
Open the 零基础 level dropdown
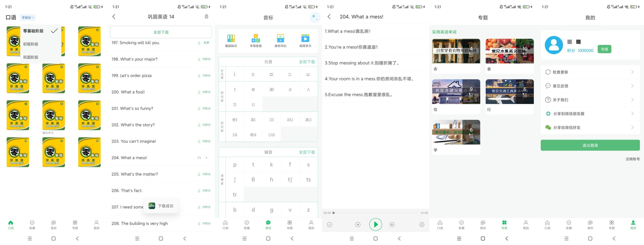(x=28, y=17)
